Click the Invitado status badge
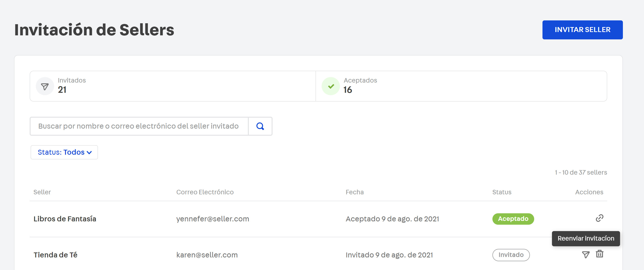 click(x=511, y=255)
